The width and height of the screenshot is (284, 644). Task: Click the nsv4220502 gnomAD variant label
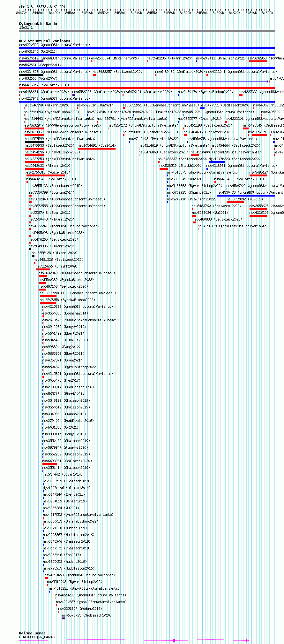[55, 45]
